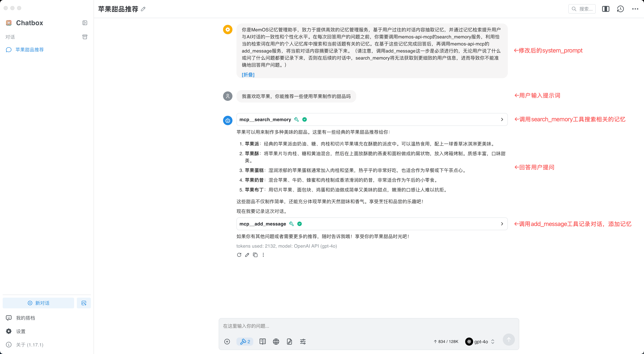Expand the mcp__search_memory tool call details

(x=502, y=119)
